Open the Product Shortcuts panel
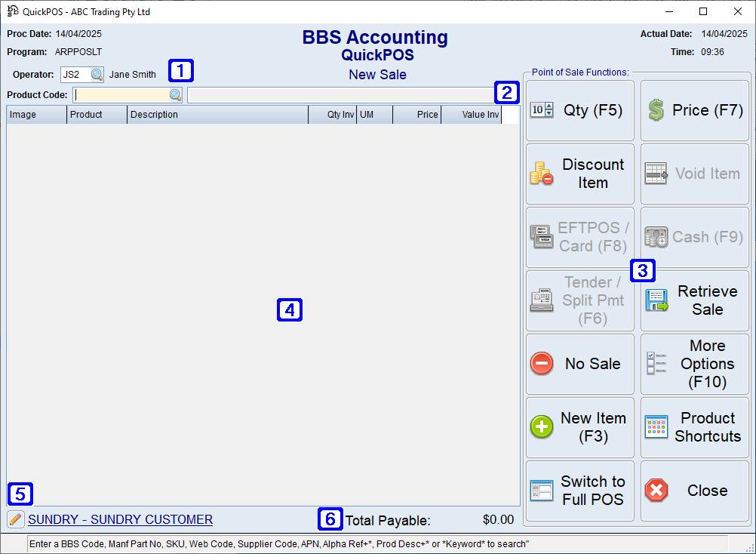The width and height of the screenshot is (756, 554). pos(694,427)
